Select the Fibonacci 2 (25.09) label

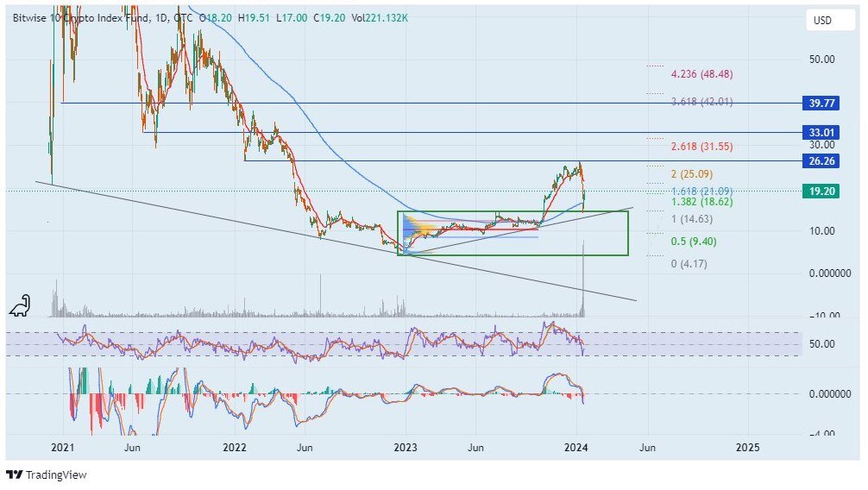(x=692, y=174)
